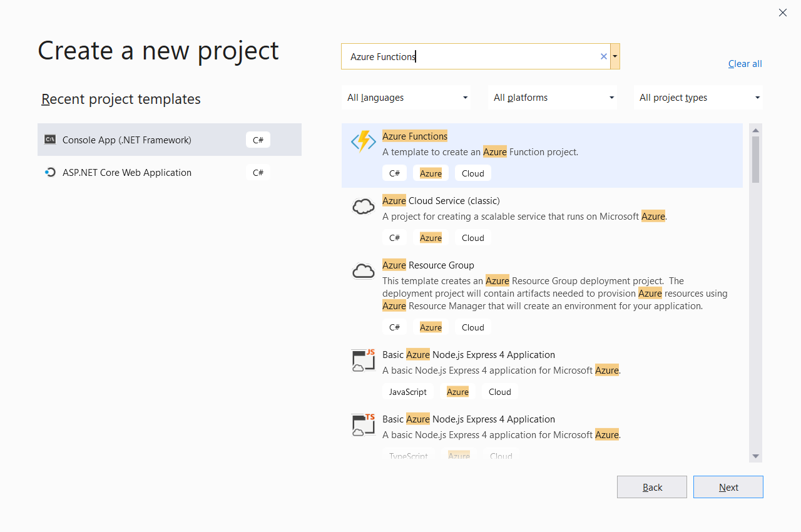
Task: Click the C# tag under Azure Functions
Action: (x=394, y=173)
